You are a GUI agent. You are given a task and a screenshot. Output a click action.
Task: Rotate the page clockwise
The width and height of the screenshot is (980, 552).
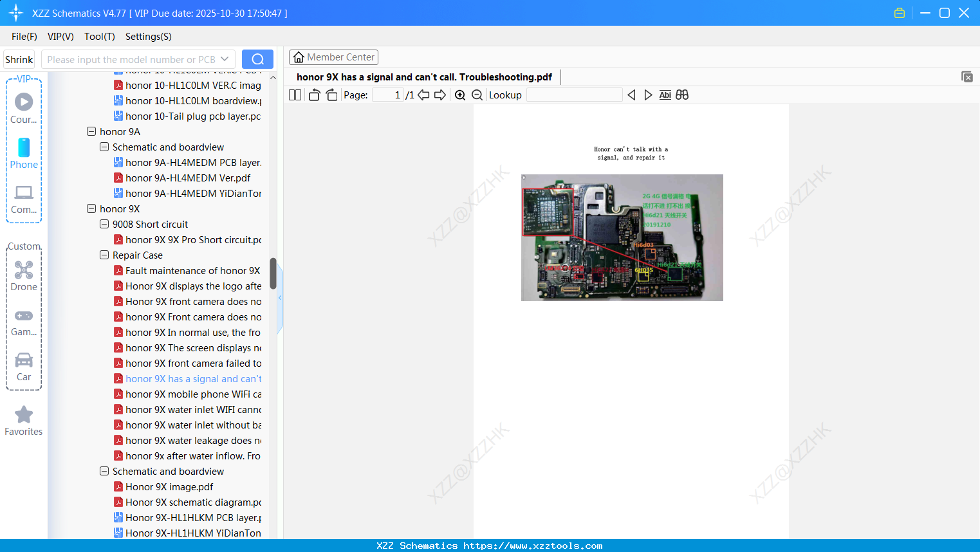tap(331, 95)
